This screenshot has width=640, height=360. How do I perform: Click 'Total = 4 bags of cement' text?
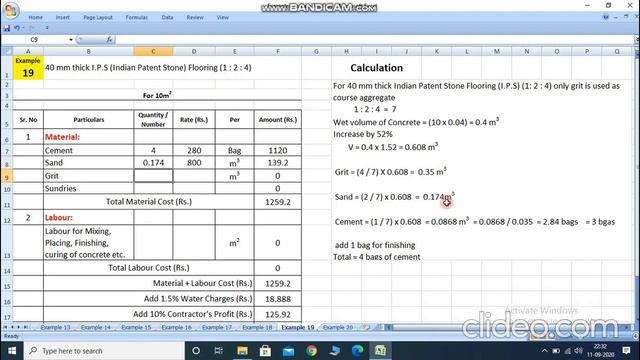click(x=376, y=257)
